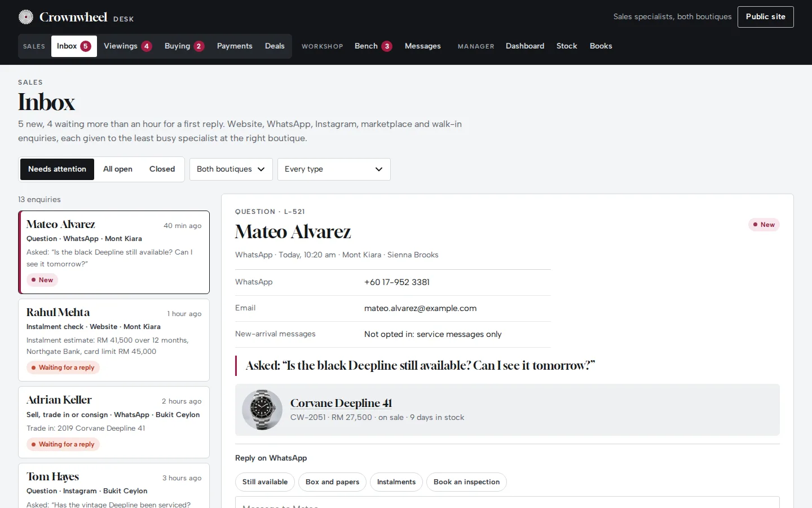Click the email mateo.alvarez@example.com

[x=420, y=308]
